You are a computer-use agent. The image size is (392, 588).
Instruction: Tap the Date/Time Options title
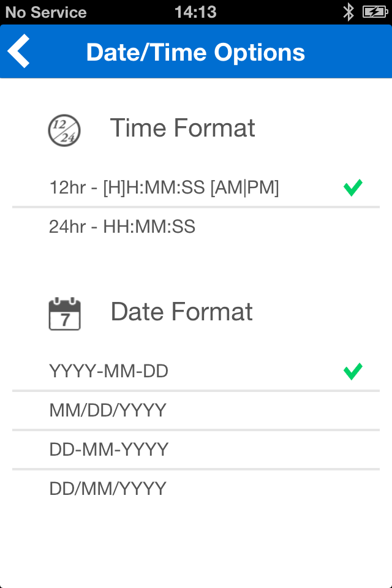(195, 52)
